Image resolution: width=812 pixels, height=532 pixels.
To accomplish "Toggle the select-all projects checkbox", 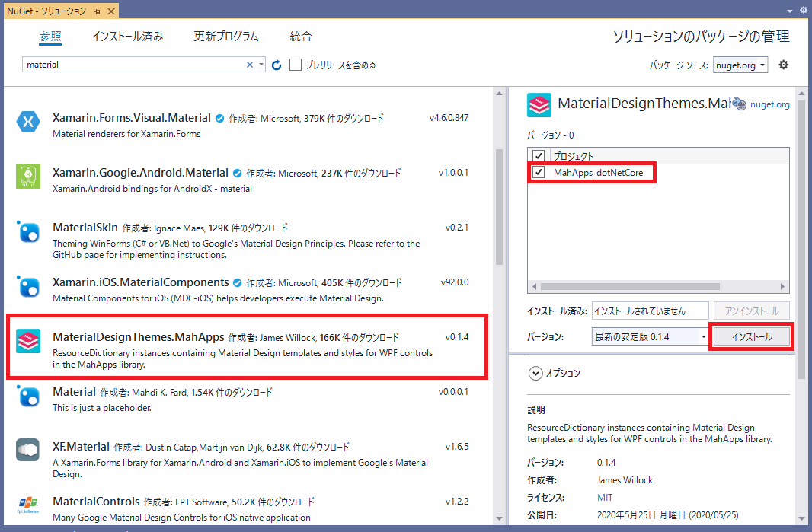I will tap(539, 156).
